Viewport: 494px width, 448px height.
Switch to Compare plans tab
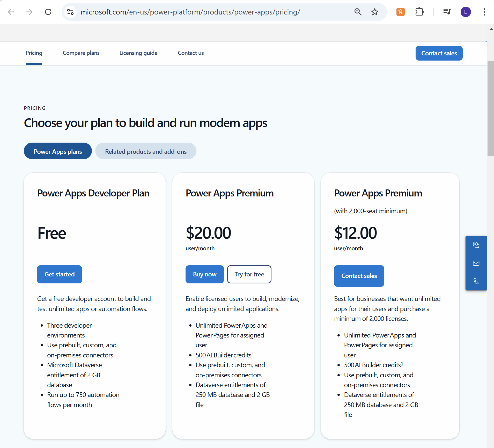(81, 53)
